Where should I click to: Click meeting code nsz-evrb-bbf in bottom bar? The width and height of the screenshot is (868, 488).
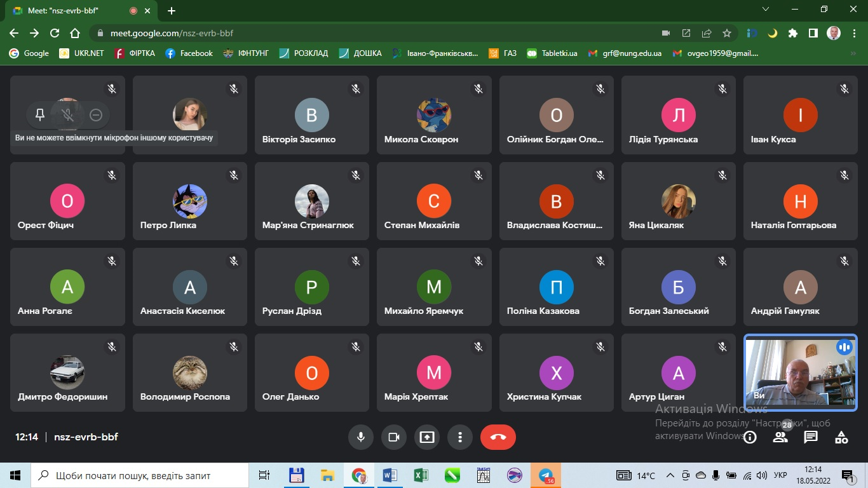86,437
